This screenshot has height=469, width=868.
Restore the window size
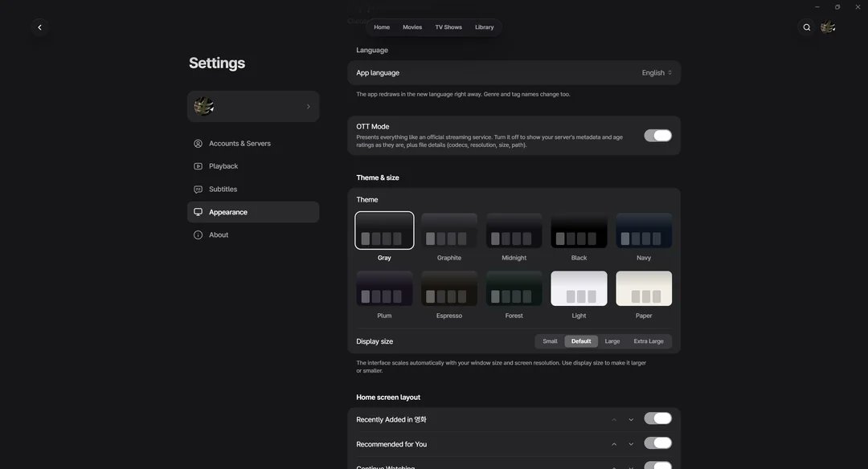click(x=837, y=6)
